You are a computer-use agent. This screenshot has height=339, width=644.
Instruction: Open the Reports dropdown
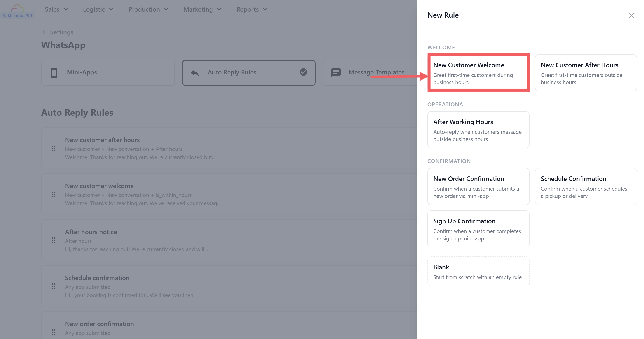pos(252,9)
